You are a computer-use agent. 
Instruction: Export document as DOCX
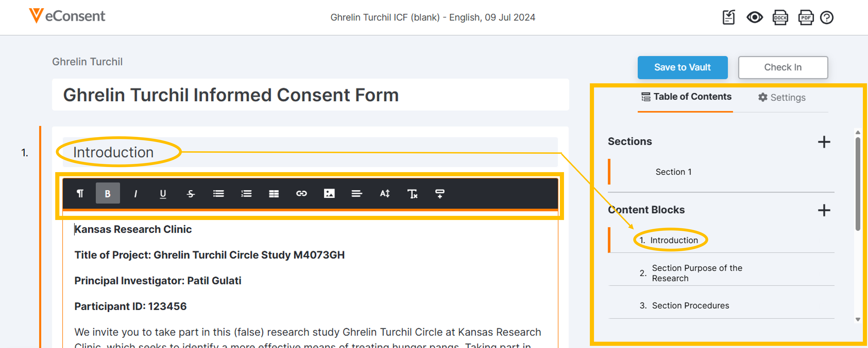click(780, 18)
